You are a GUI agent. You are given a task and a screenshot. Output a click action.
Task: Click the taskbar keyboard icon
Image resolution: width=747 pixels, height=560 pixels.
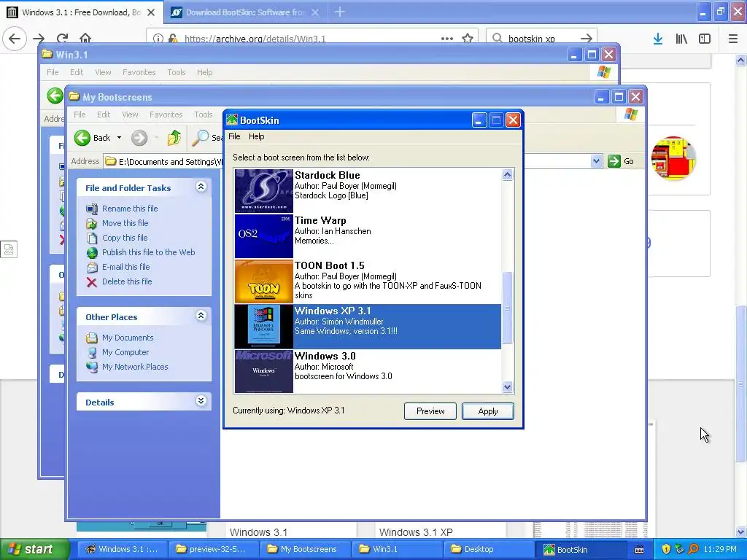click(x=639, y=550)
